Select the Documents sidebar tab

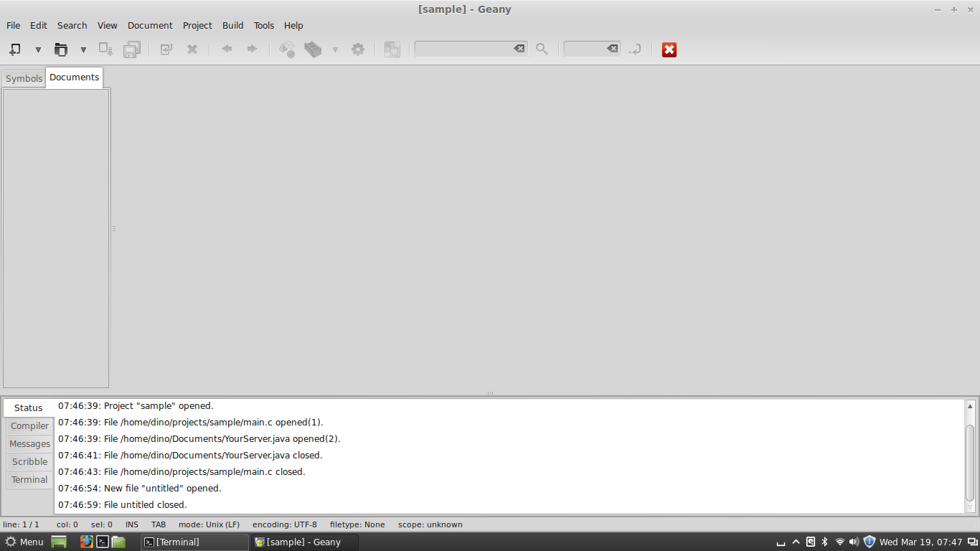coord(75,77)
